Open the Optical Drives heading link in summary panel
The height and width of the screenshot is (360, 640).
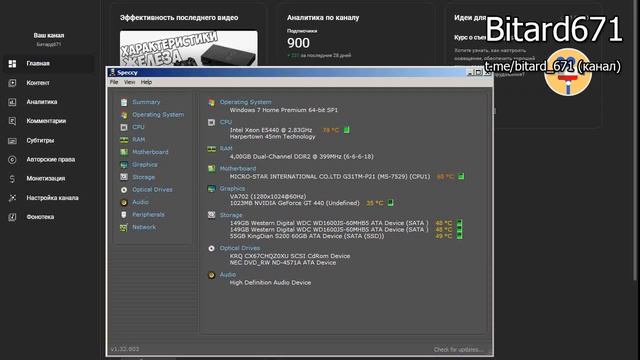pyautogui.click(x=240, y=248)
